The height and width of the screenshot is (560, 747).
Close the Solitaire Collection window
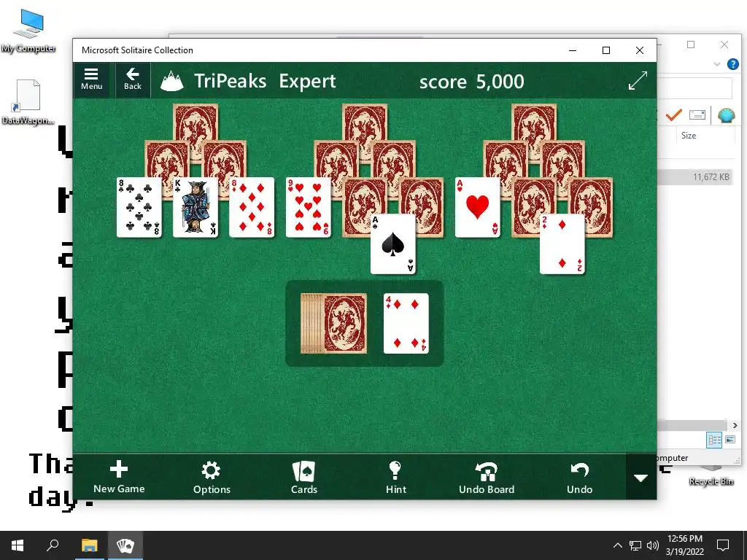click(640, 50)
